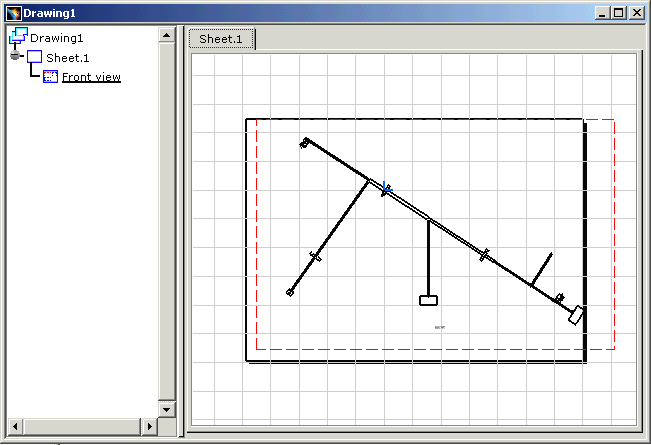Select the Sheet.1 sheet icon in tree
651x445 pixels.
pyautogui.click(x=35, y=57)
